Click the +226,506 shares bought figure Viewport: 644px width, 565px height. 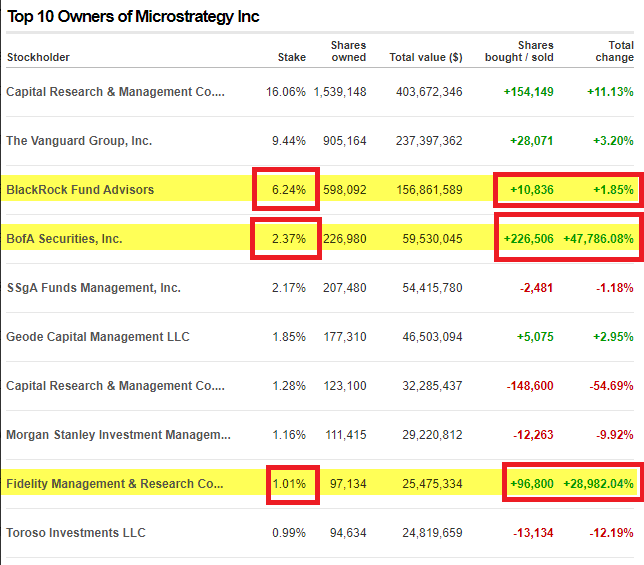point(529,239)
